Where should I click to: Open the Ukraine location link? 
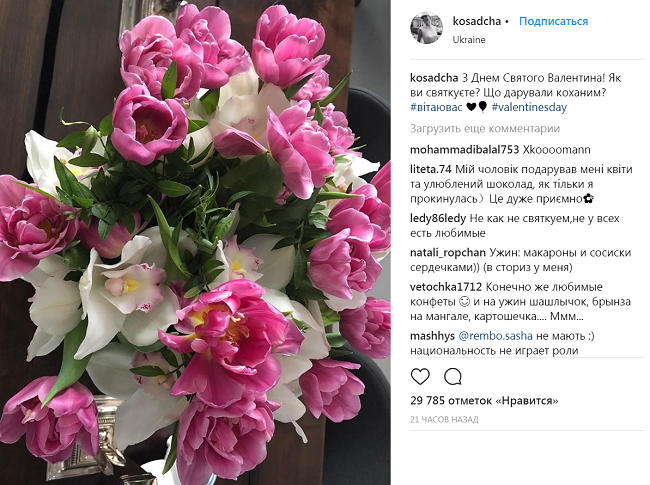469,40
